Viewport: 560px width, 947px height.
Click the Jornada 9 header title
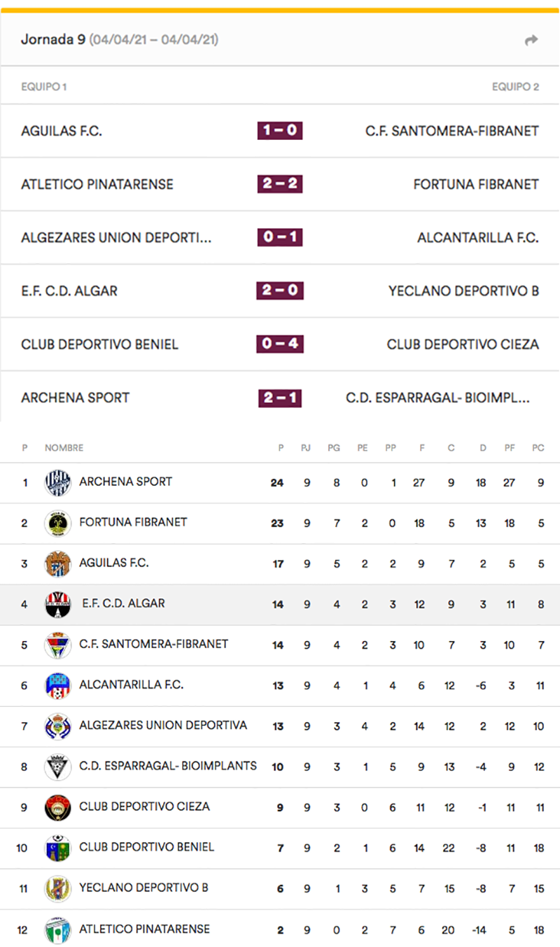coord(52,40)
